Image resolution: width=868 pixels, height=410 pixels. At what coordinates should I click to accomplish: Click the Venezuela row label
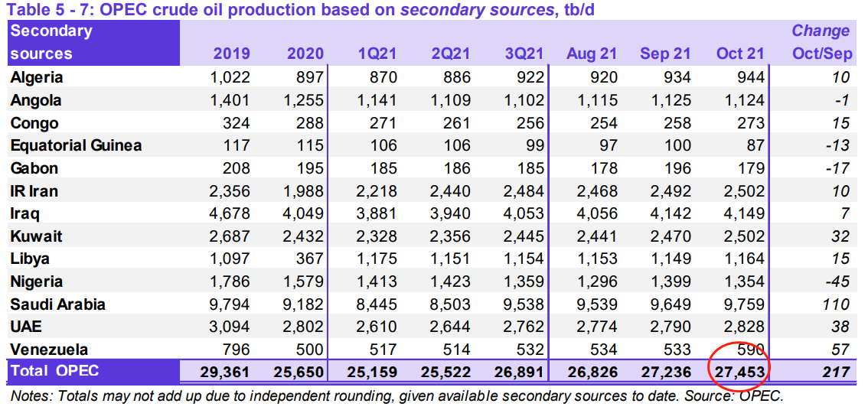pos(47,350)
